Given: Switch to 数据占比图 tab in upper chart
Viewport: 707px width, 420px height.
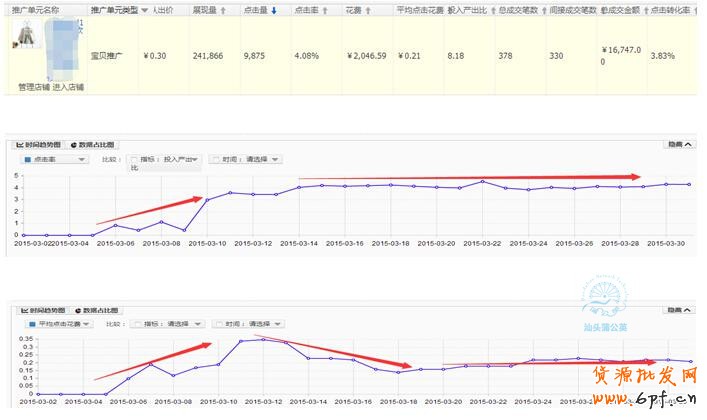Looking at the screenshot, I should (93, 145).
